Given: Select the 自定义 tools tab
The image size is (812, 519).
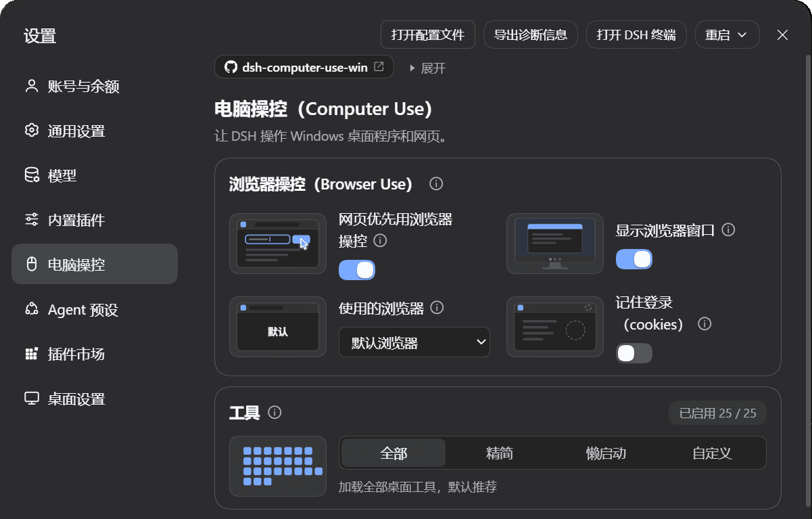Looking at the screenshot, I should (x=712, y=453).
